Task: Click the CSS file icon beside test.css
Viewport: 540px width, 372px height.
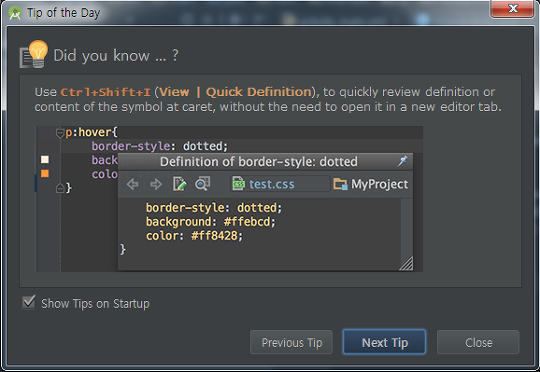Action: [238, 184]
